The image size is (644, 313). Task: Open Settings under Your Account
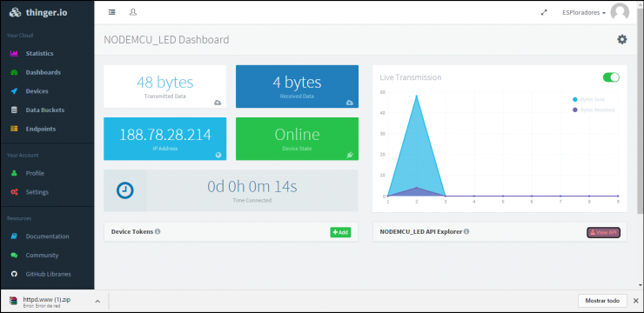coord(37,192)
